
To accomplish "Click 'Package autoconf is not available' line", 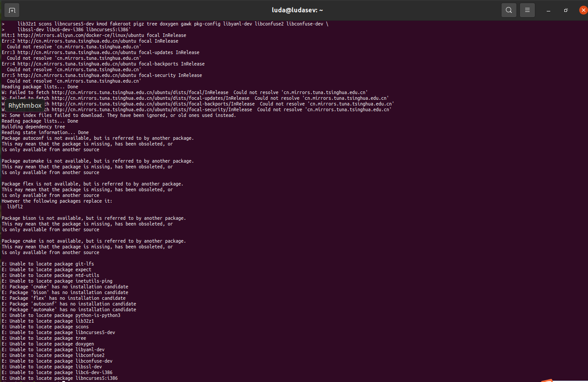I will coord(97,138).
